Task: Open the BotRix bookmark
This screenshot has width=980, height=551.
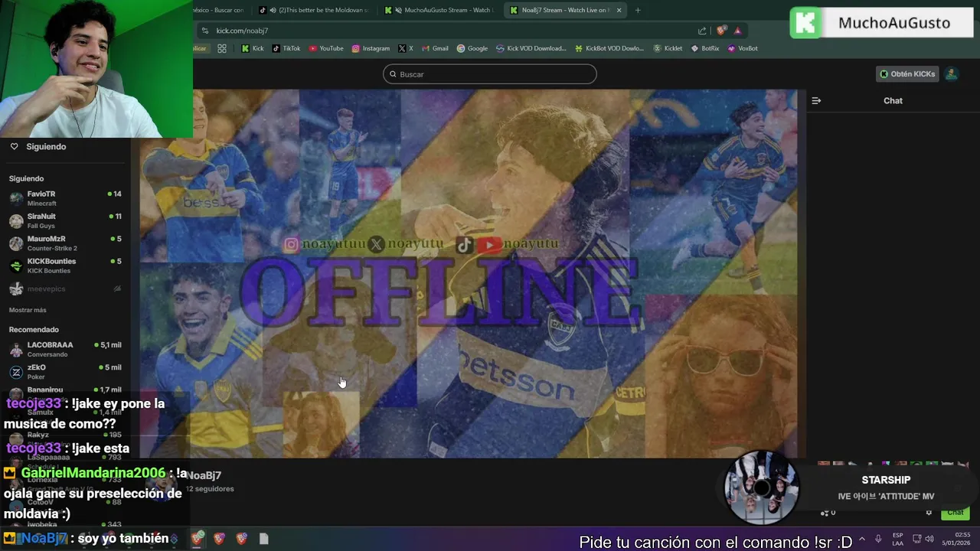Action: point(705,48)
